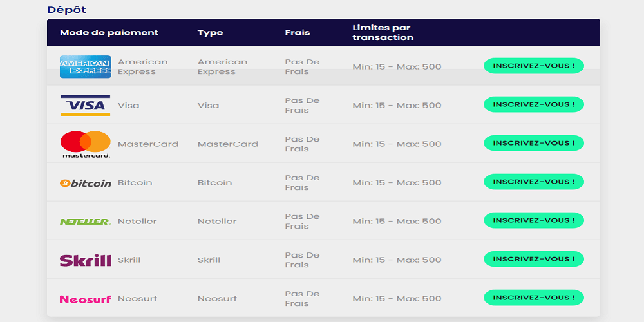Select the Neosurf logo
644x322 pixels.
point(86,299)
